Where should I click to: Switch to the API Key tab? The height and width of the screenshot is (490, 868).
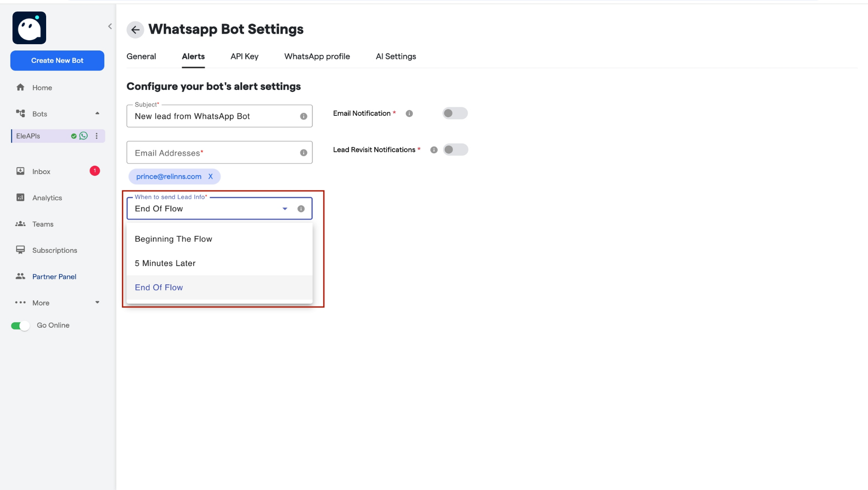pos(245,56)
